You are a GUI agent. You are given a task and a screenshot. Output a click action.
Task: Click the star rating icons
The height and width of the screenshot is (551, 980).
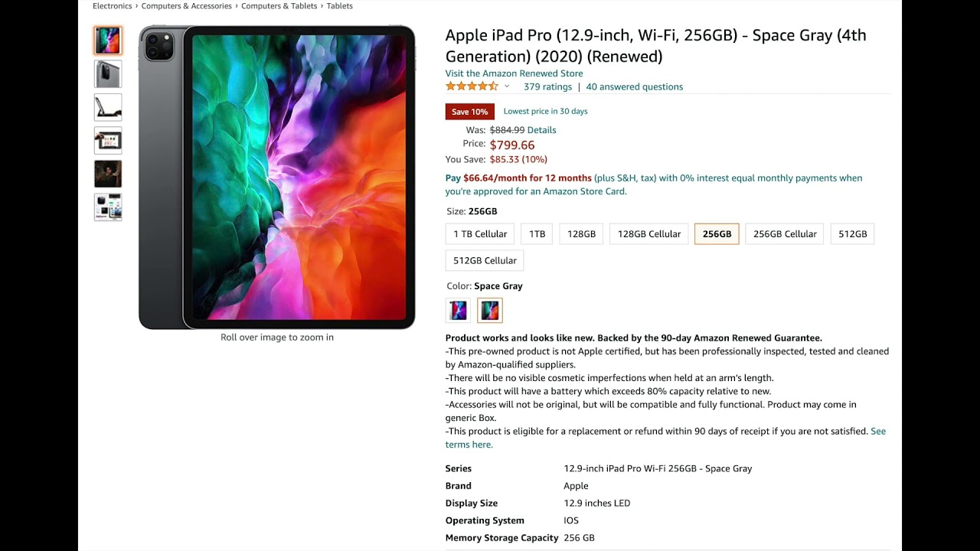472,86
